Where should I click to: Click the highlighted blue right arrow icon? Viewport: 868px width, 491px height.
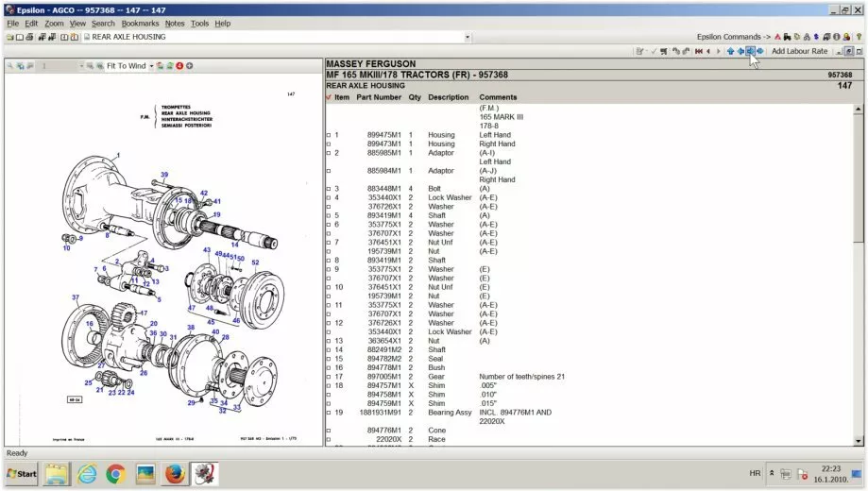coord(751,51)
